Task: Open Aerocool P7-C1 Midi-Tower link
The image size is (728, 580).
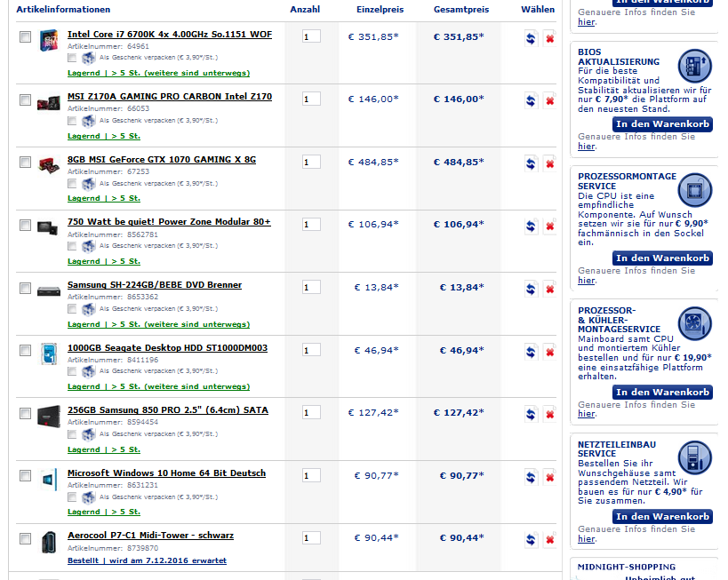Action: coord(150,536)
